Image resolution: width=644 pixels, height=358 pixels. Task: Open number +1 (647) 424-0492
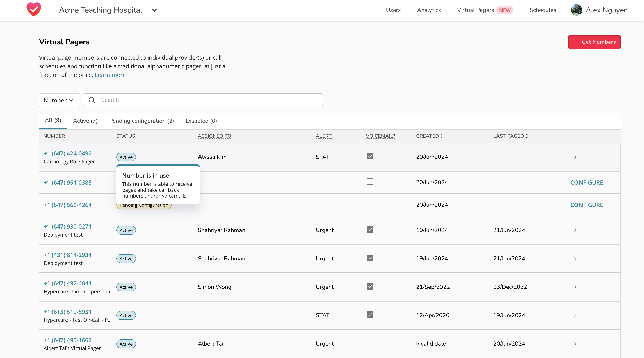(x=67, y=153)
